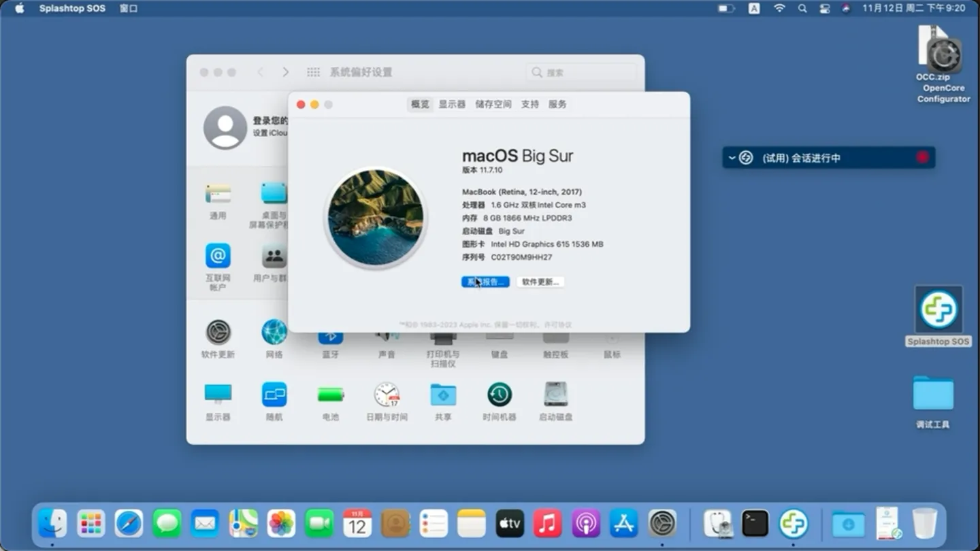Collapse the Splashtop session bar chevron

click(733, 157)
